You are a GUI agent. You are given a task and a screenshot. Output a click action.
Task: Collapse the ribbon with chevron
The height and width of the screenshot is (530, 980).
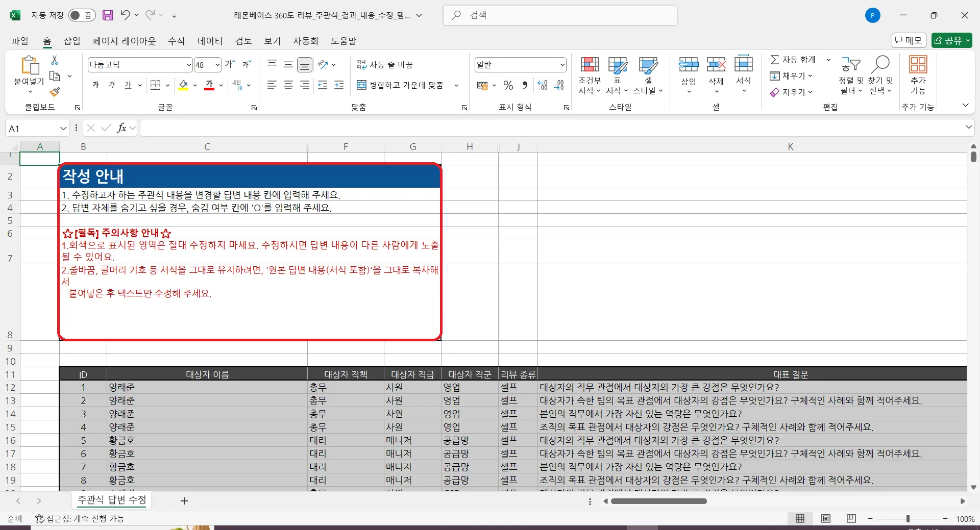(x=965, y=106)
